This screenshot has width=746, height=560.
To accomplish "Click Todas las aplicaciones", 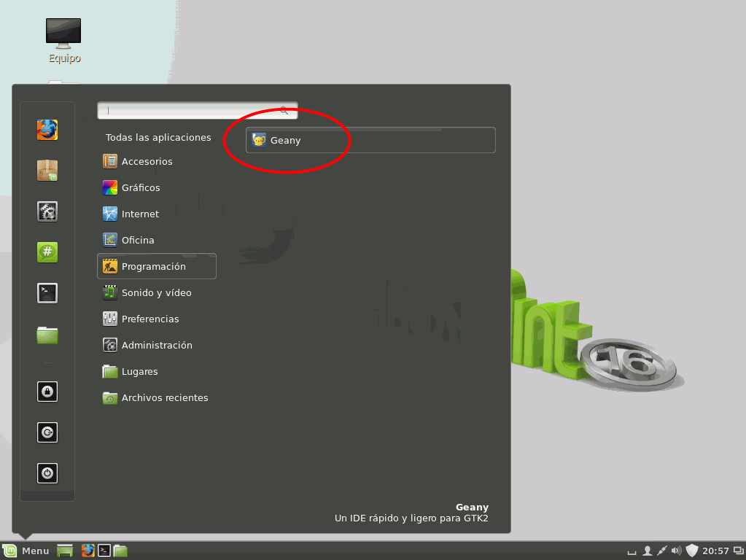I will pos(158,138).
